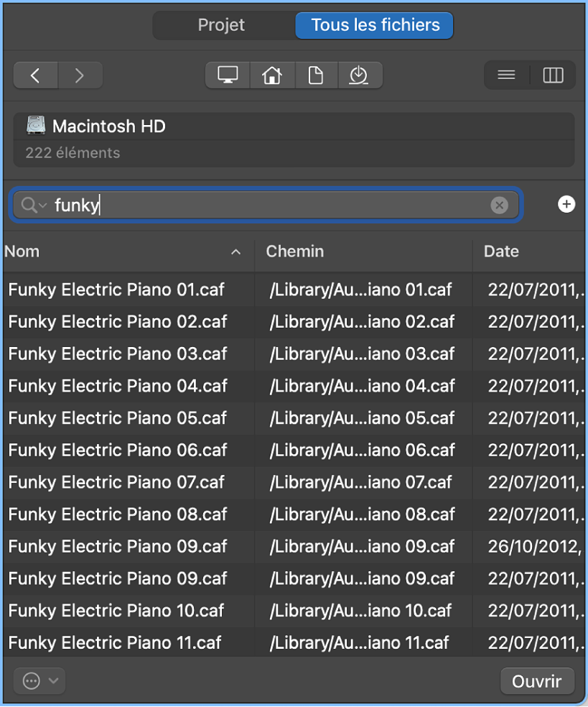Screen dimensions: 588x707
Task: Clear the funky search text
Action: (x=499, y=205)
